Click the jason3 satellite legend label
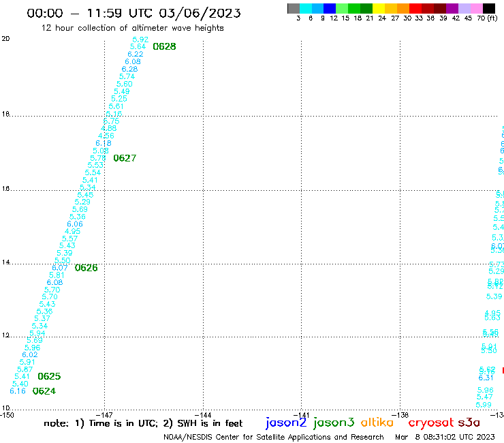The image size is (504, 443). [333, 423]
